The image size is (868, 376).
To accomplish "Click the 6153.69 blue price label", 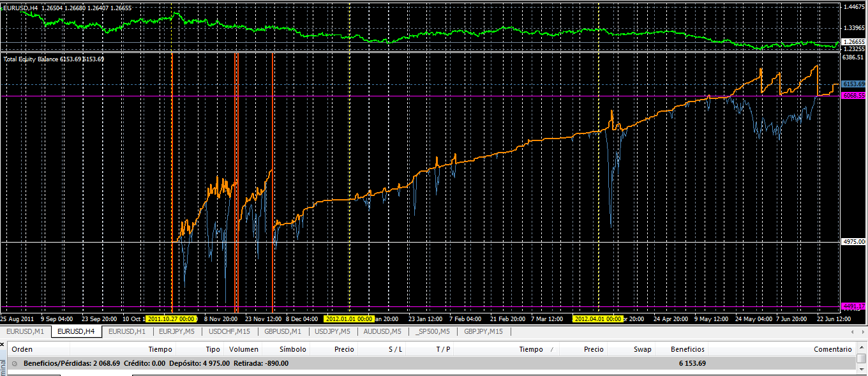I will [854, 84].
